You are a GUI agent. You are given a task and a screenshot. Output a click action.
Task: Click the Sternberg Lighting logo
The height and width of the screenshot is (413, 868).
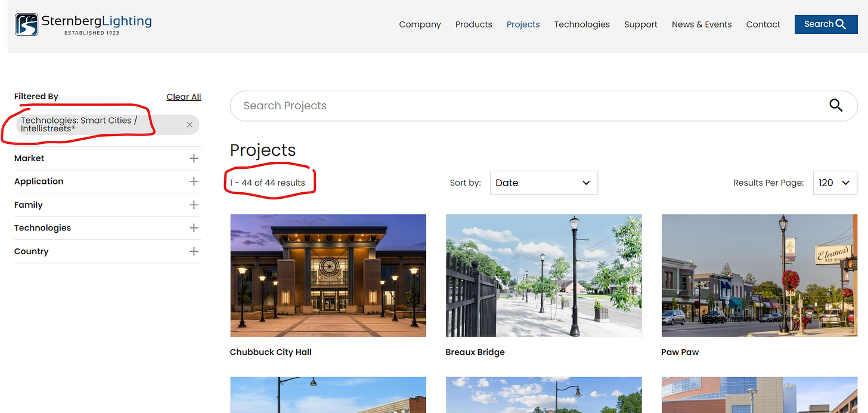(83, 24)
